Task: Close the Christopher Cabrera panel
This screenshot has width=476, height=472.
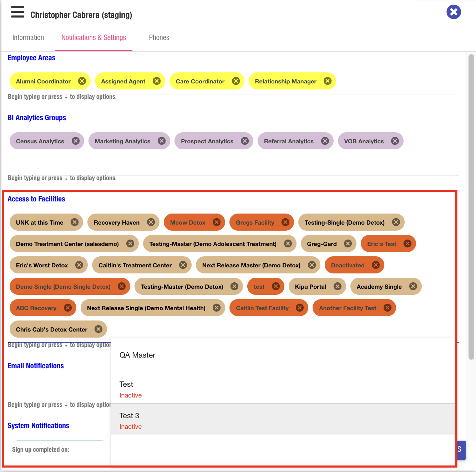Action: [454, 12]
